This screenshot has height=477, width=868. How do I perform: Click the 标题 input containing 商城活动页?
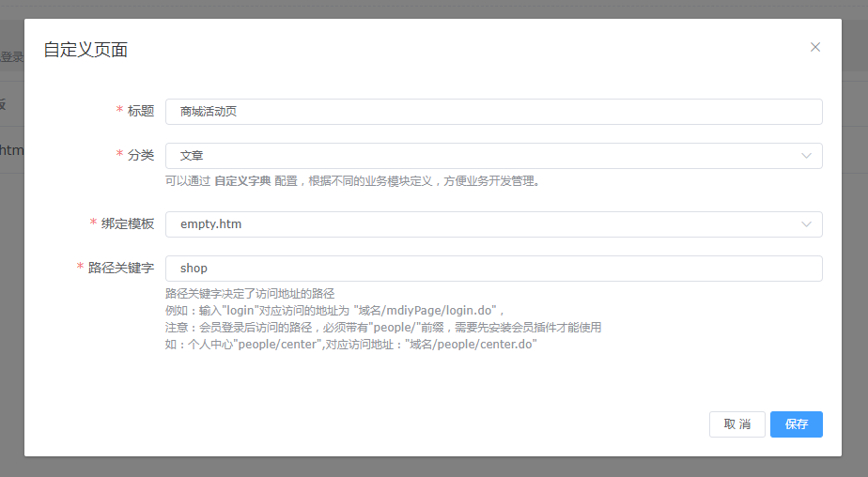point(493,112)
